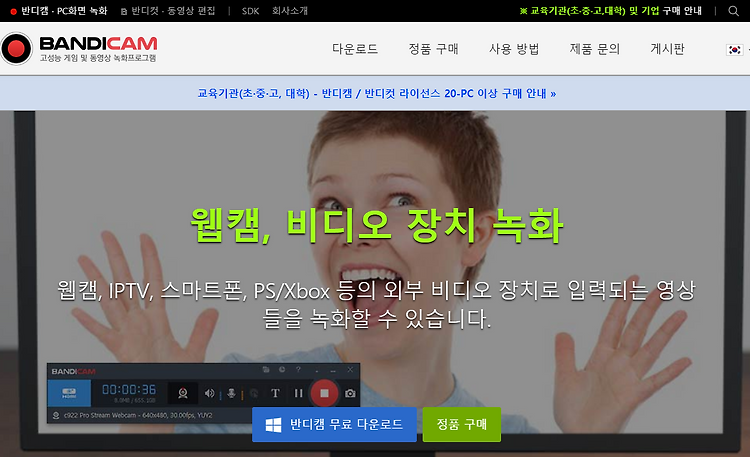The height and width of the screenshot is (457, 750).
Task: Open the 다운로드 menu
Action: (355, 49)
